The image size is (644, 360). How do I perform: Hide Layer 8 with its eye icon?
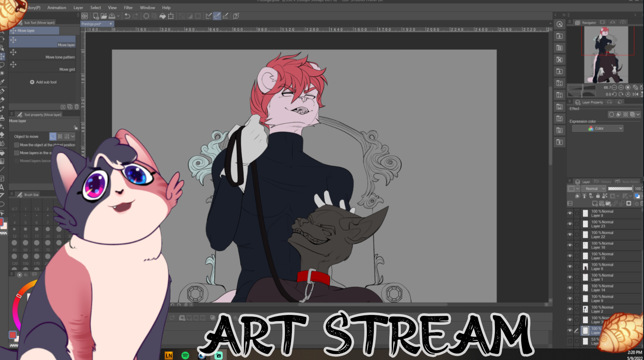coord(569,213)
